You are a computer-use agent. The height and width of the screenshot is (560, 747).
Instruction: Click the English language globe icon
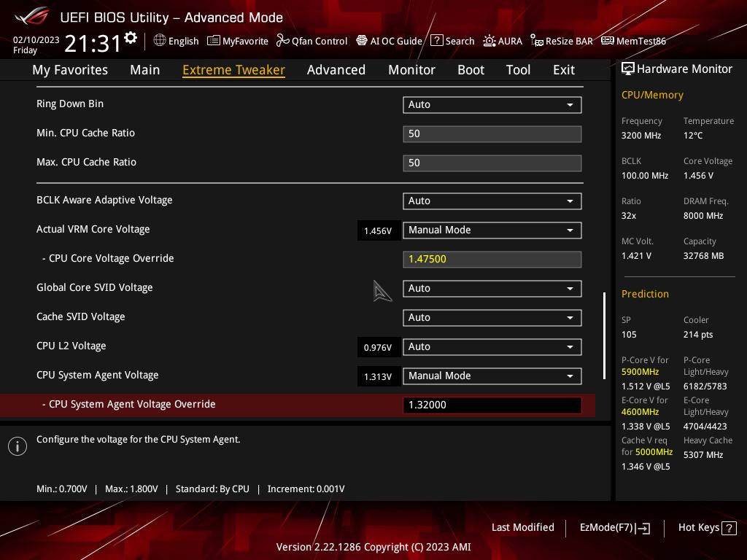pyautogui.click(x=160, y=41)
